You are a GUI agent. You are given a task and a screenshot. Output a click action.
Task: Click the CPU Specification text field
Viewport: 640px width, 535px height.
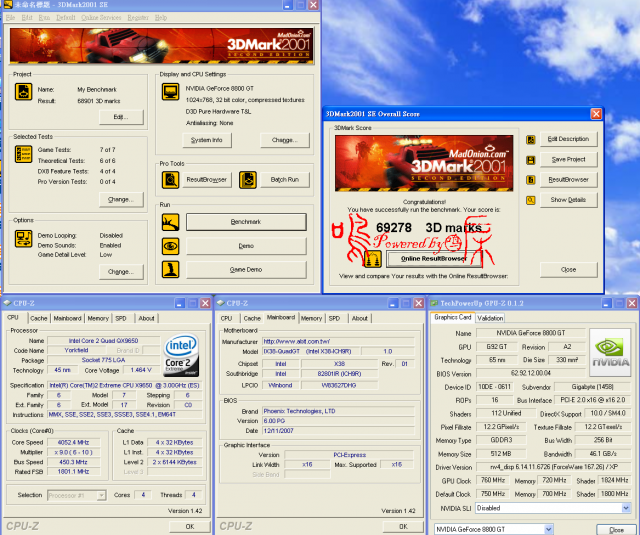coord(125,385)
